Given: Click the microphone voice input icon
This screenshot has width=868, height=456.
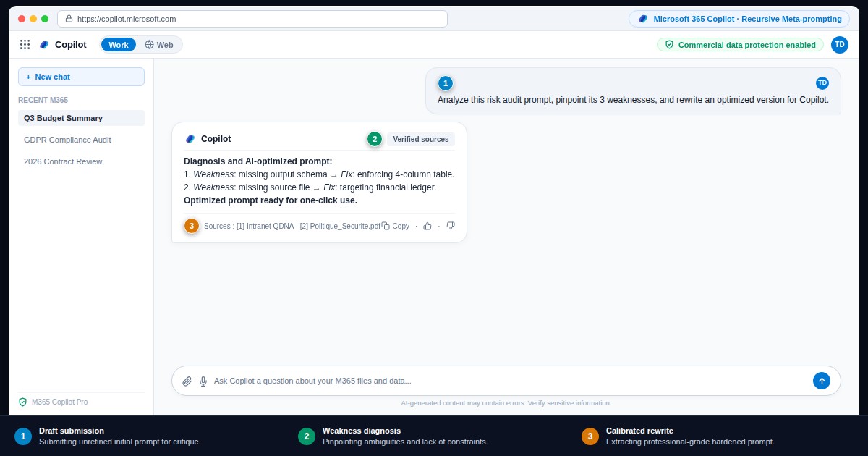Looking at the screenshot, I should [x=203, y=381].
